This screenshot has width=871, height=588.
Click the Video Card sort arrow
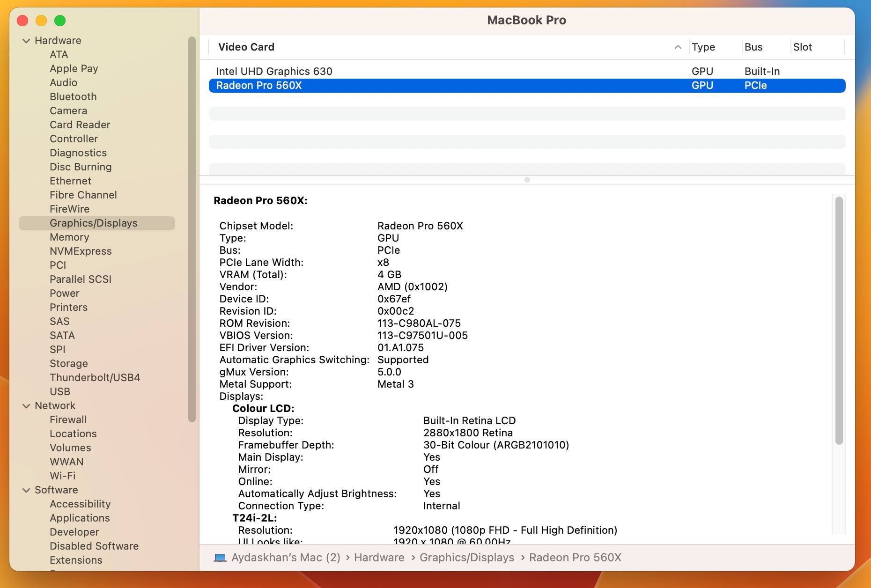(x=678, y=47)
